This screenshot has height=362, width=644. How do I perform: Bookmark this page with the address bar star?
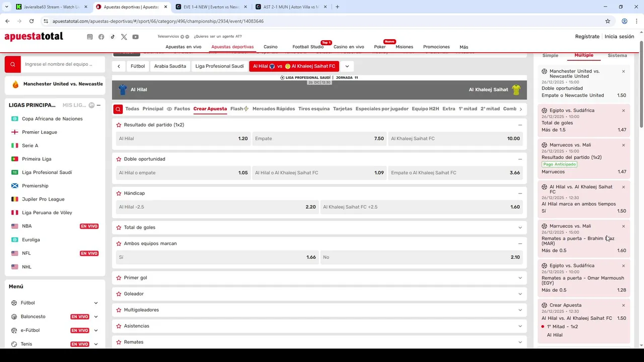click(608, 21)
